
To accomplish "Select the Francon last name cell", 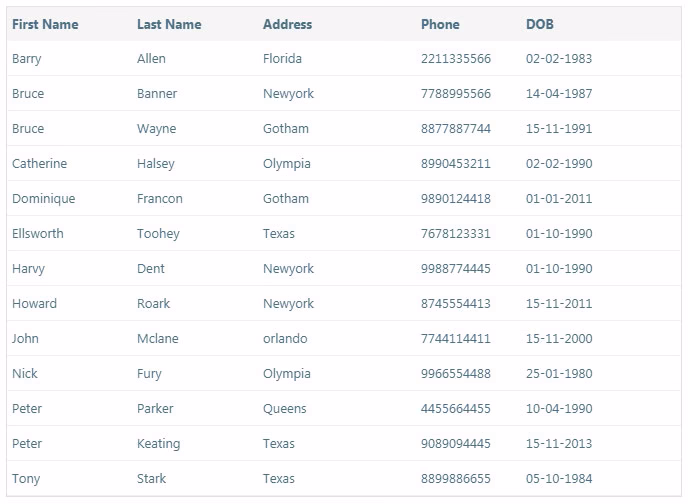I will [160, 199].
